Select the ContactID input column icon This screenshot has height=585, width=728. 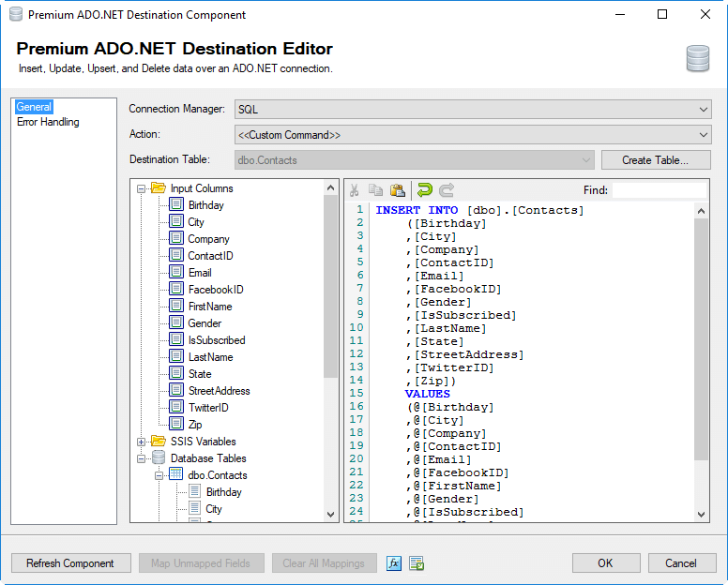pos(176,255)
